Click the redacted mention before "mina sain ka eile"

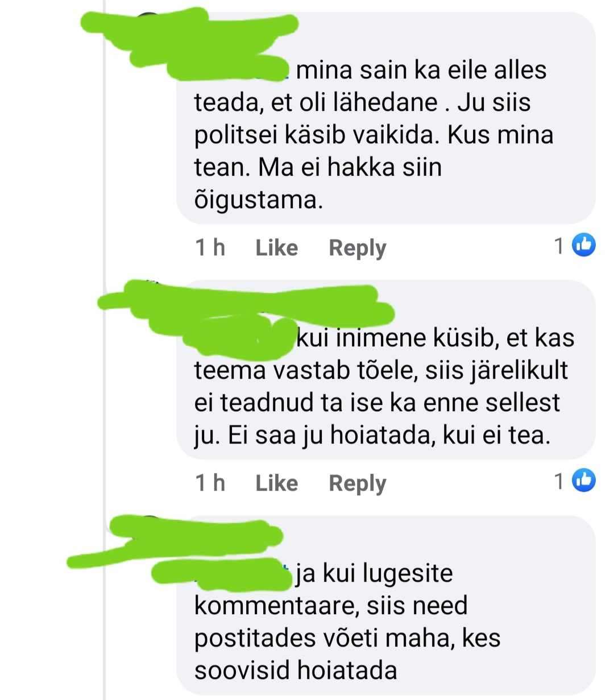(227, 67)
